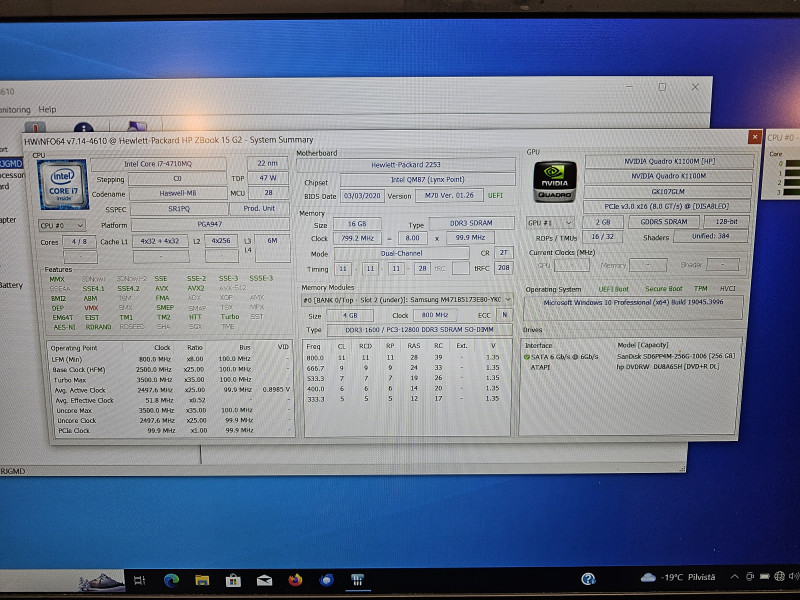Click the Get Help question-mark taskbar icon
The width and height of the screenshot is (800, 600).
coord(588,579)
